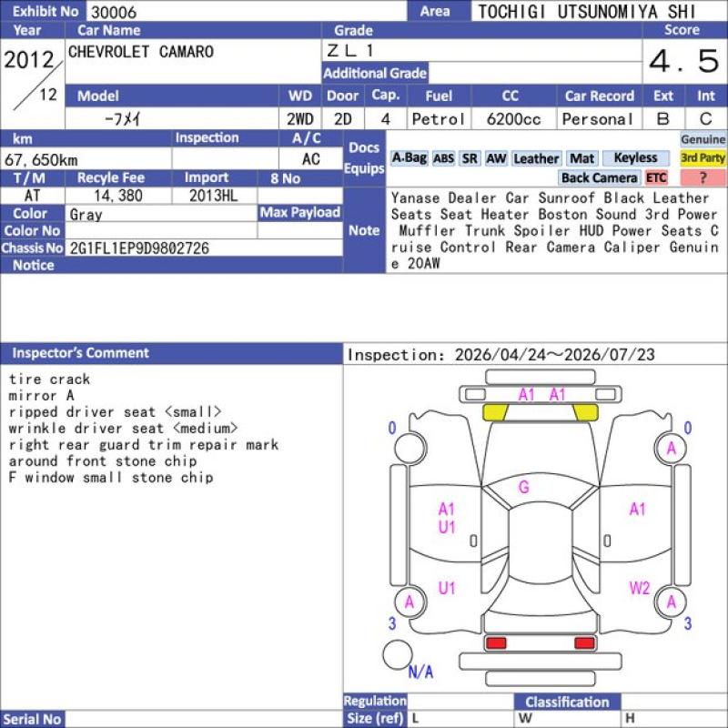728x728 pixels.
Task: Click the exterior grade B
Action: click(663, 119)
